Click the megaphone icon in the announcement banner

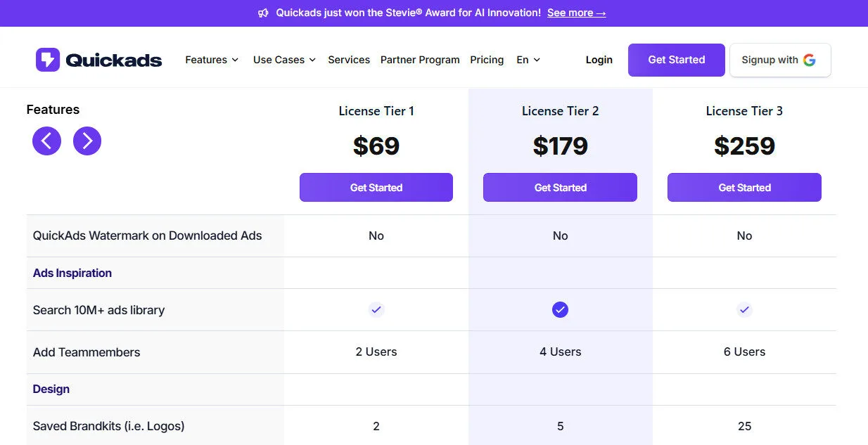262,12
